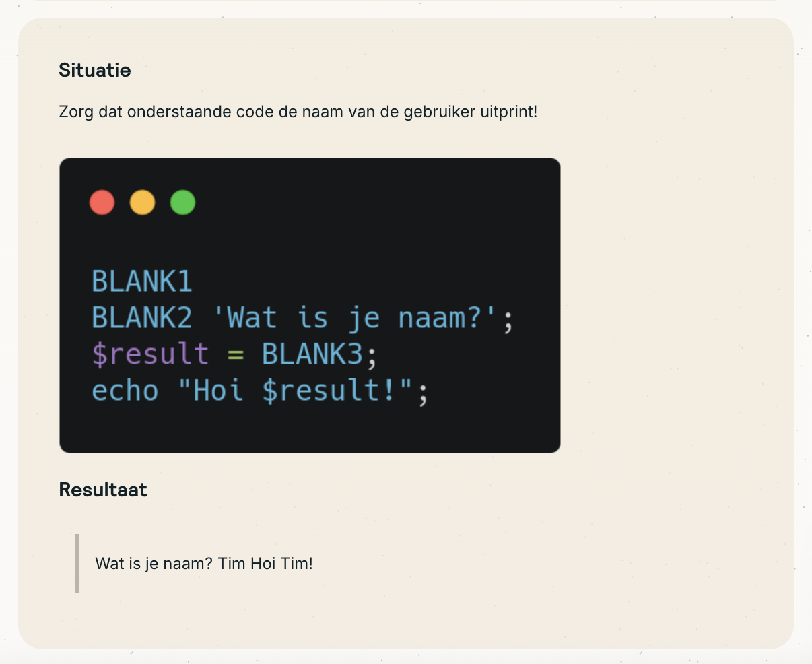Click the Resultaat heading

[103, 490]
